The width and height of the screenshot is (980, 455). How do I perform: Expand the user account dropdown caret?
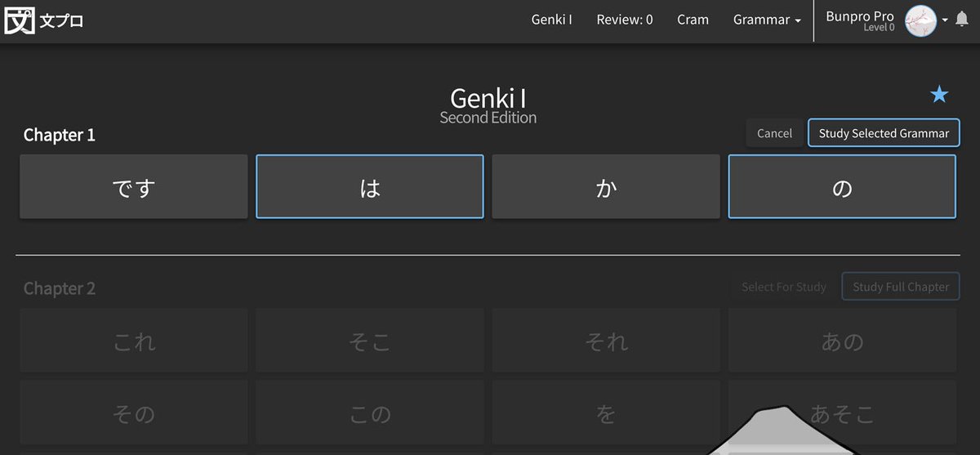(945, 20)
